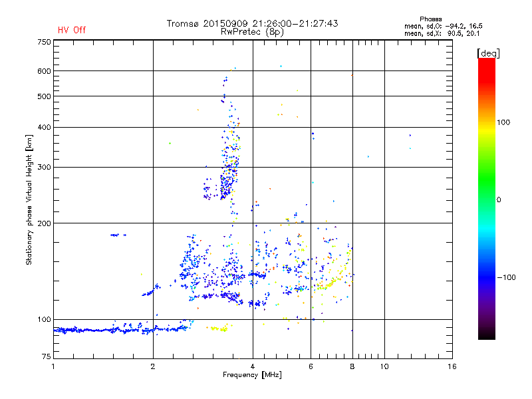
Task: Click the x-axis tick label '16'
Action: (452, 366)
